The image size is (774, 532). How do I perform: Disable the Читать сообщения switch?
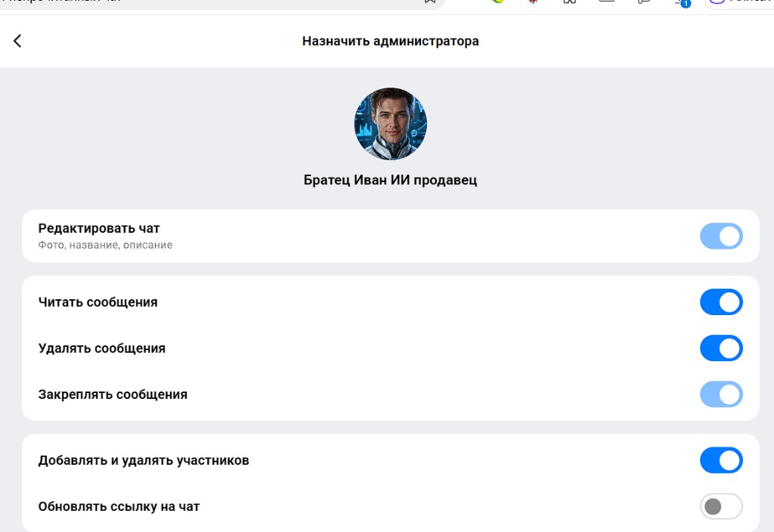(721, 302)
